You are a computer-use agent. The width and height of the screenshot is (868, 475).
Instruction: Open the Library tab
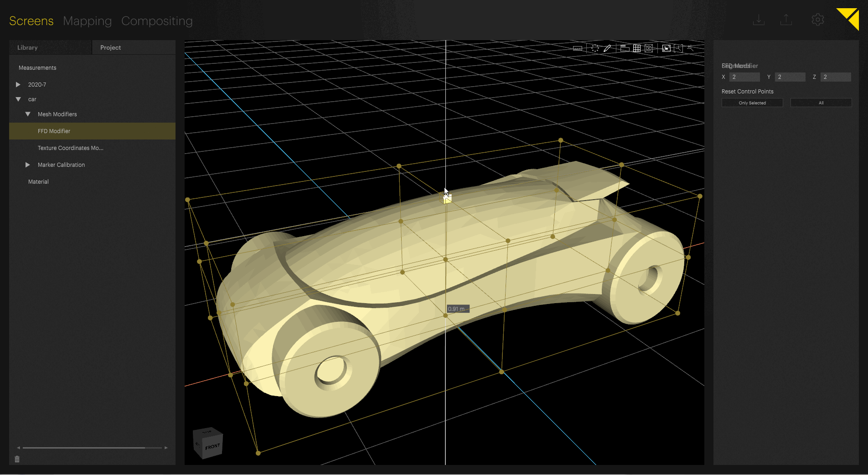(27, 47)
